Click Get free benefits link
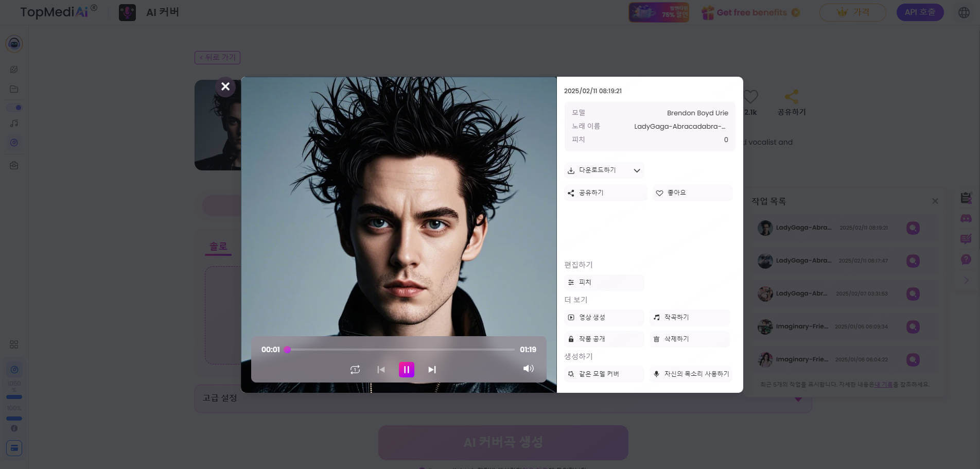This screenshot has width=980, height=469. [751, 12]
